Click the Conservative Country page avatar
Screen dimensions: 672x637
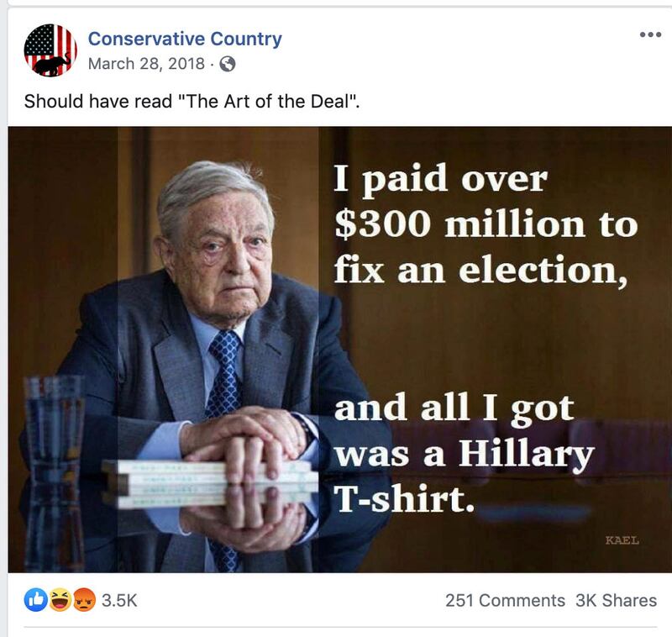[x=50, y=50]
